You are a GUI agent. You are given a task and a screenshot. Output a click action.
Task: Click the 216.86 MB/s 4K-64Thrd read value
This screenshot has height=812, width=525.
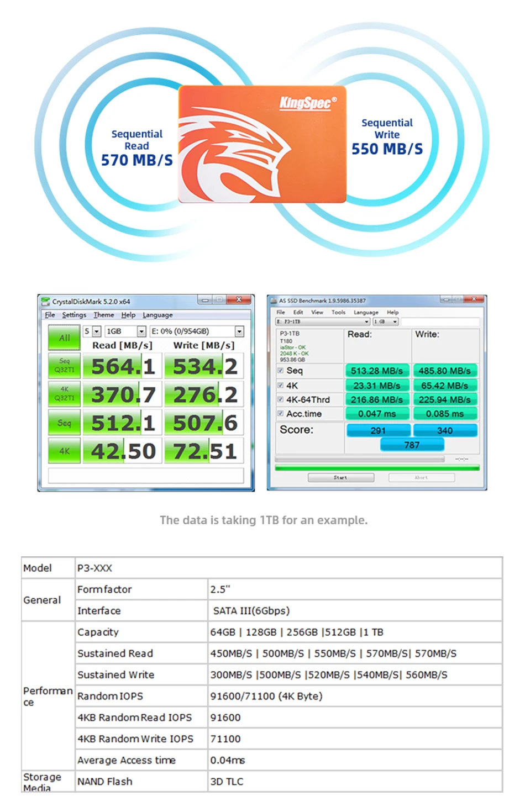click(377, 399)
